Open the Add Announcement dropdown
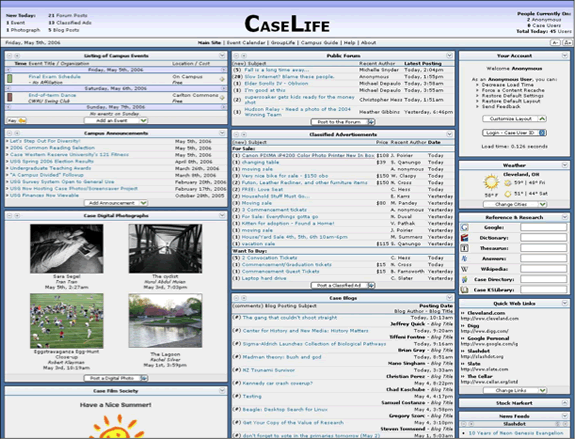575x439 pixels. [116, 203]
